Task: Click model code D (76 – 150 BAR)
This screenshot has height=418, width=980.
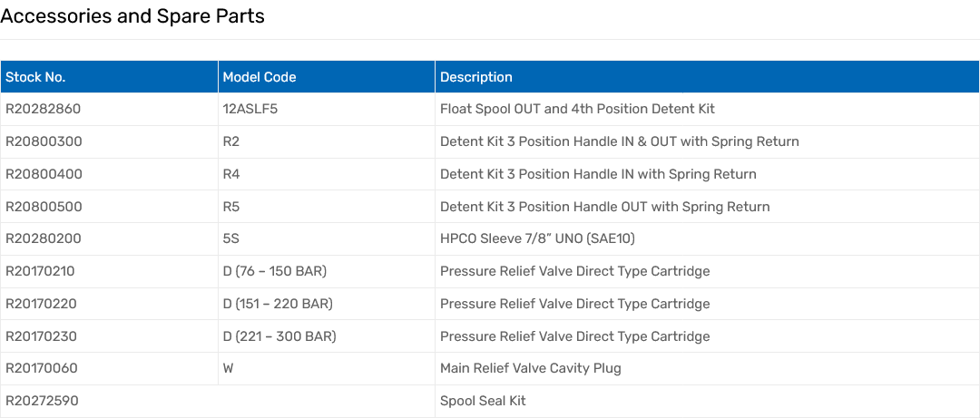Action: pyautogui.click(x=275, y=271)
